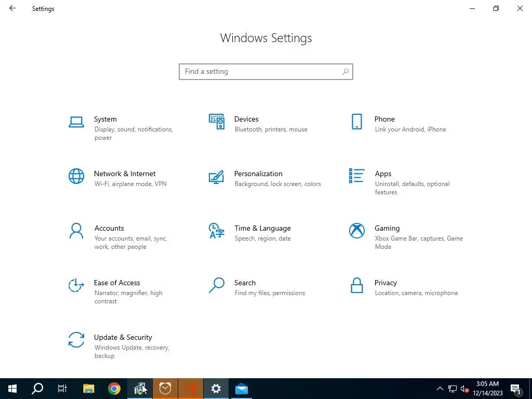Select the Ease of Access title
The height and width of the screenshot is (399, 532).
coord(117,283)
